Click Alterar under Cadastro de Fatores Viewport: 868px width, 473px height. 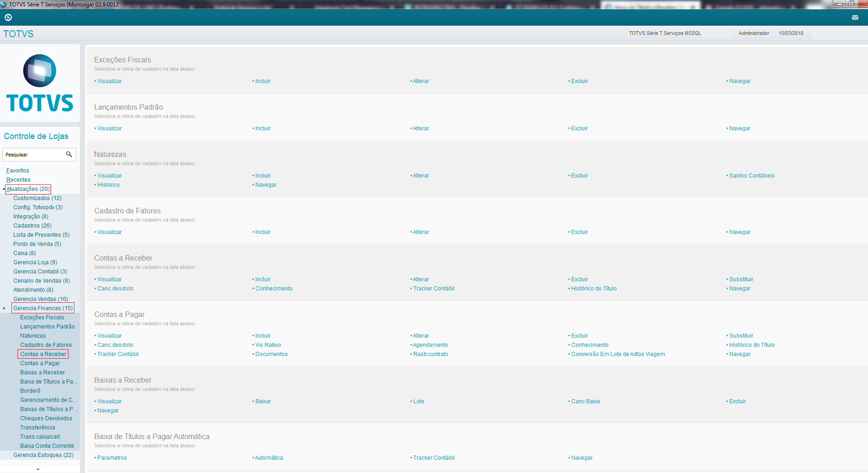click(421, 232)
